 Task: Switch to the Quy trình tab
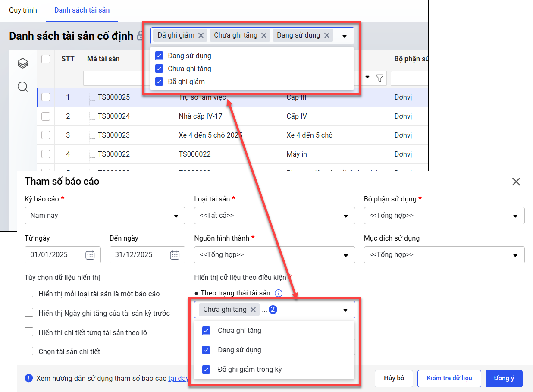point(23,10)
